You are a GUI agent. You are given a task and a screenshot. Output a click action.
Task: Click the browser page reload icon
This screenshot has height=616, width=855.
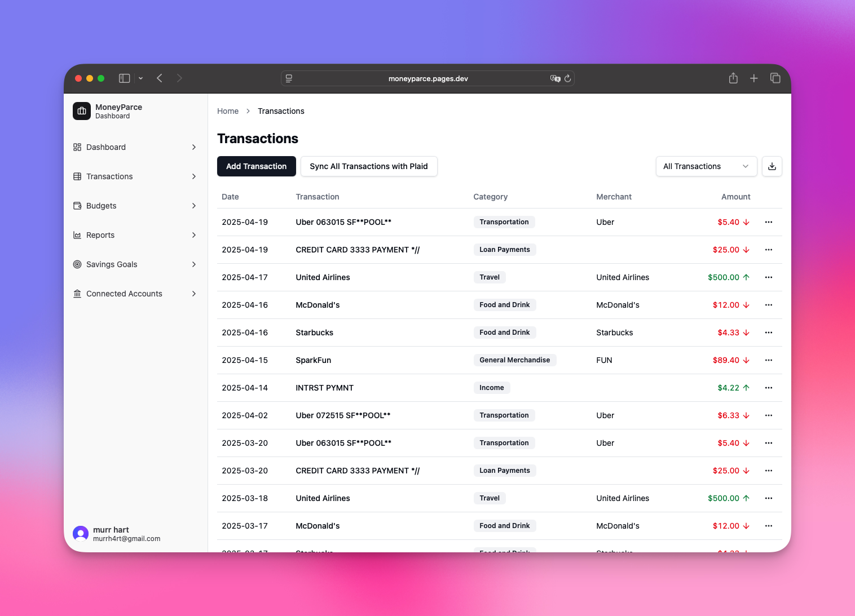point(567,78)
